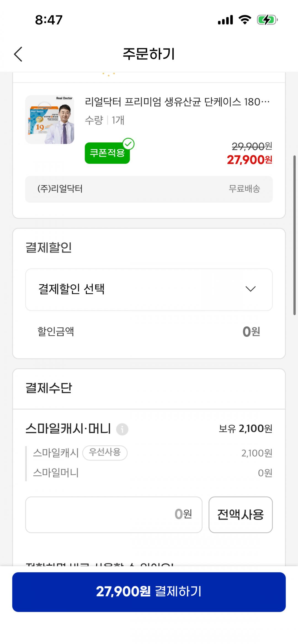Click the payment discount chevron arrow
Viewport: 298px width, 644px height.
(x=250, y=289)
